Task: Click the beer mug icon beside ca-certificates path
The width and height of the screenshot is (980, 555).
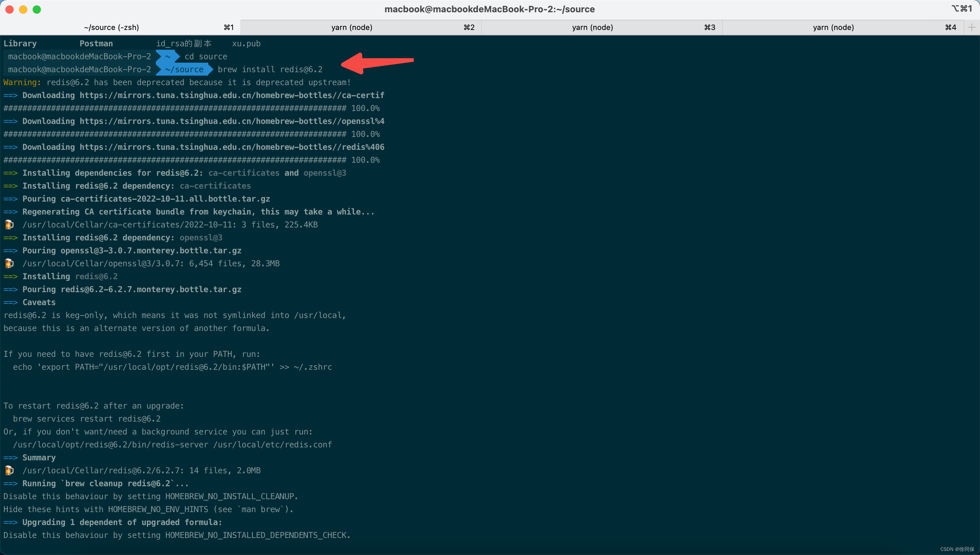Action: pos(9,224)
